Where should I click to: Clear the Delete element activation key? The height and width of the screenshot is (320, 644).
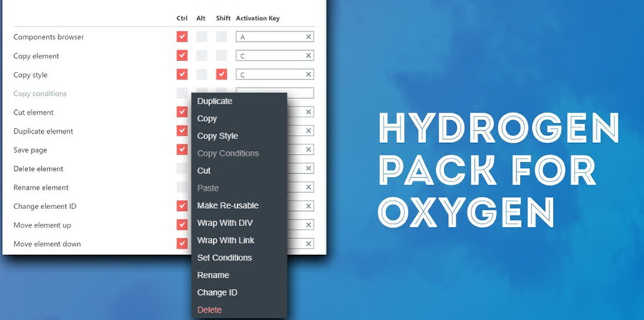coord(308,169)
